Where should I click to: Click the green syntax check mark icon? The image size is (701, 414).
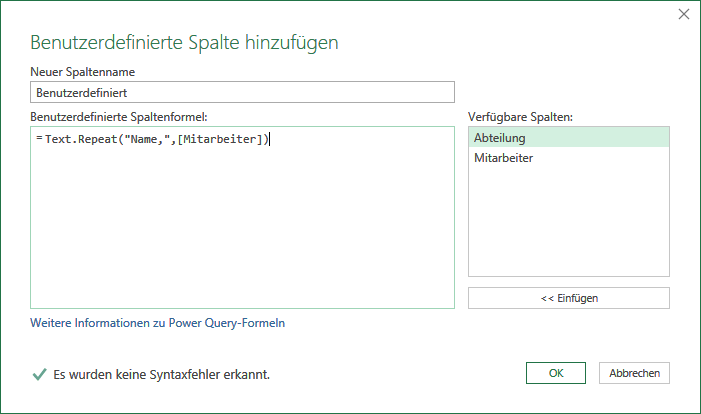pos(39,374)
